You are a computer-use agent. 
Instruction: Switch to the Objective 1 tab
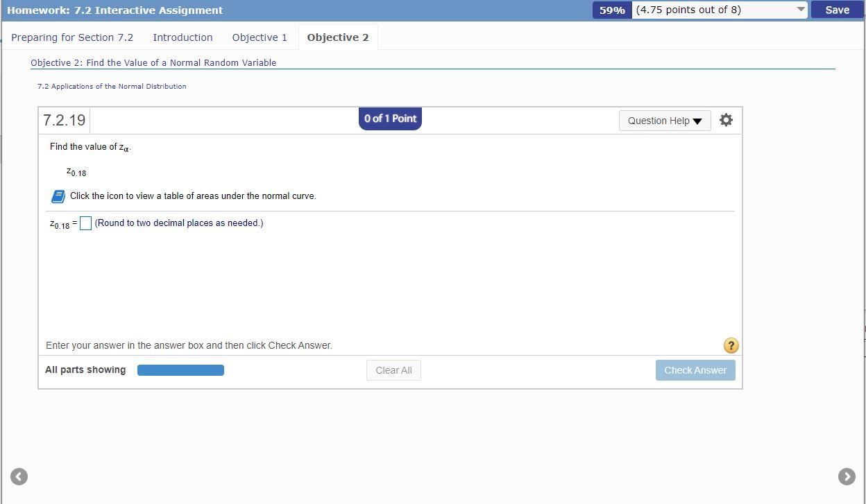[x=260, y=37]
